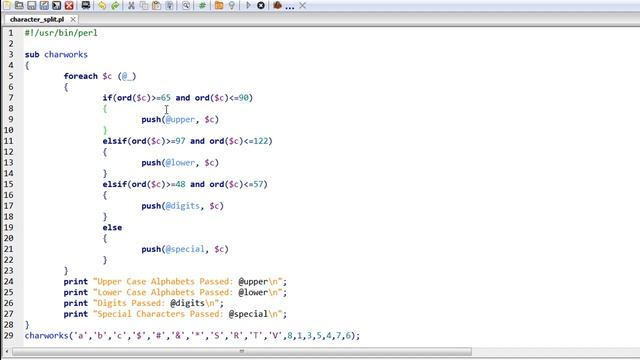Viewport: 640px width, 360px height.
Task: Click the New file icon
Action: click(x=7, y=5)
